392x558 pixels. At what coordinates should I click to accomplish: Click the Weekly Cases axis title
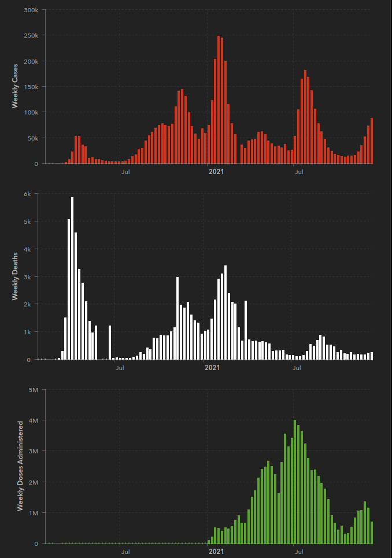click(16, 87)
